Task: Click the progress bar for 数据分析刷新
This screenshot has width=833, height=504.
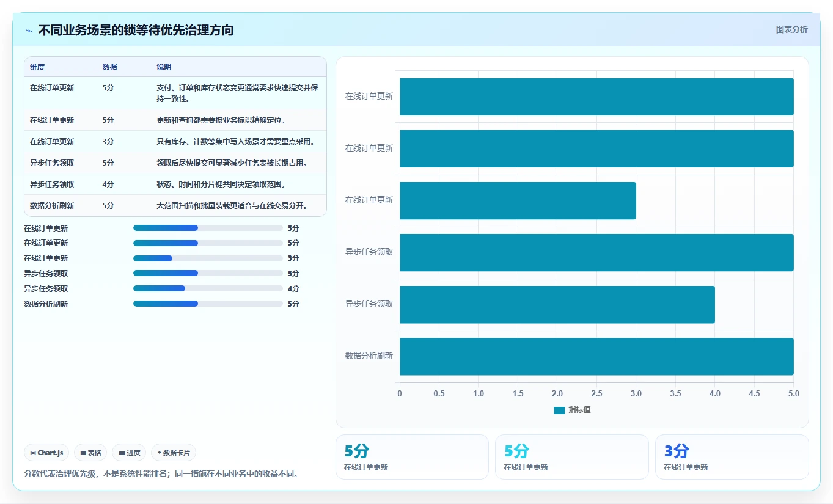Action: 208,304
